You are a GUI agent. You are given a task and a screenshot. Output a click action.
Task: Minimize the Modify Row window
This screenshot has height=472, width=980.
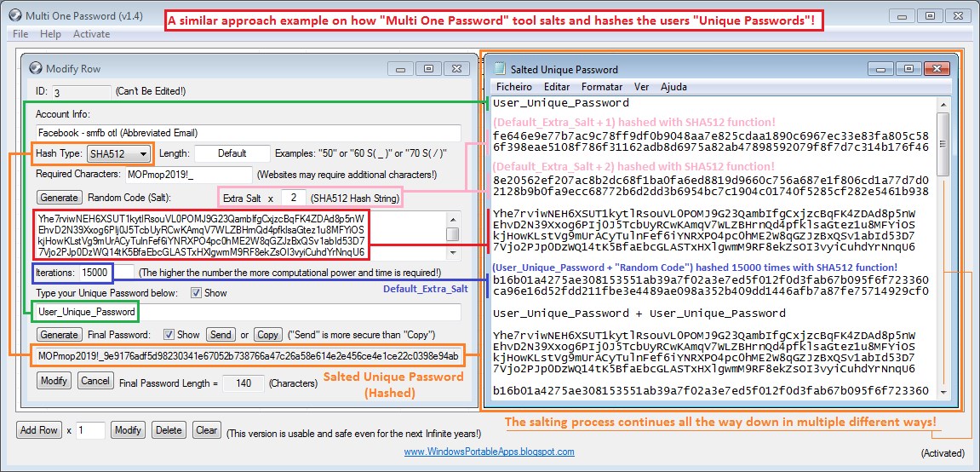[x=400, y=68]
